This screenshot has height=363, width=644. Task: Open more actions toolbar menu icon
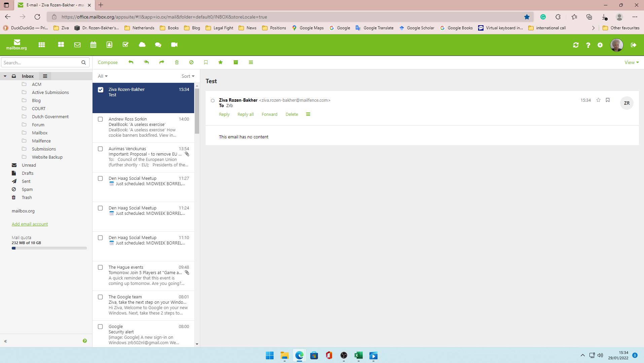pyautogui.click(x=251, y=62)
